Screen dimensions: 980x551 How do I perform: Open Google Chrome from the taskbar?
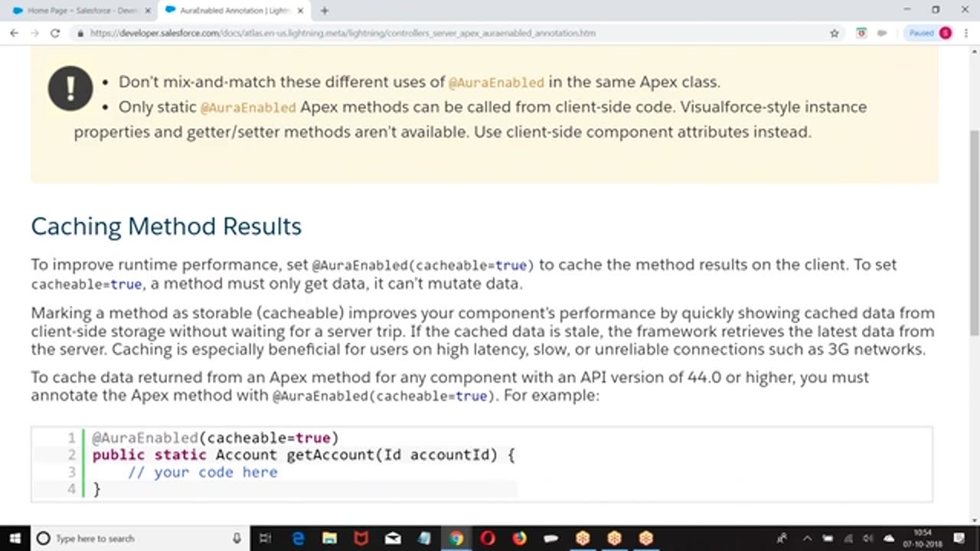point(456,538)
